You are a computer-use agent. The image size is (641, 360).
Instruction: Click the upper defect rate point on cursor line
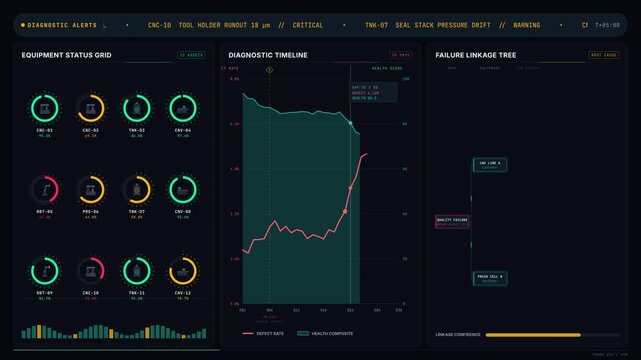(x=350, y=188)
